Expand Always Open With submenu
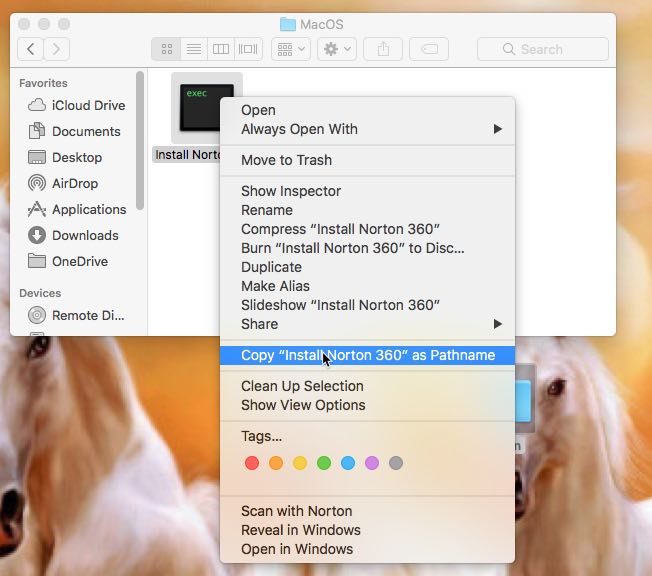652x576 pixels. click(367, 129)
